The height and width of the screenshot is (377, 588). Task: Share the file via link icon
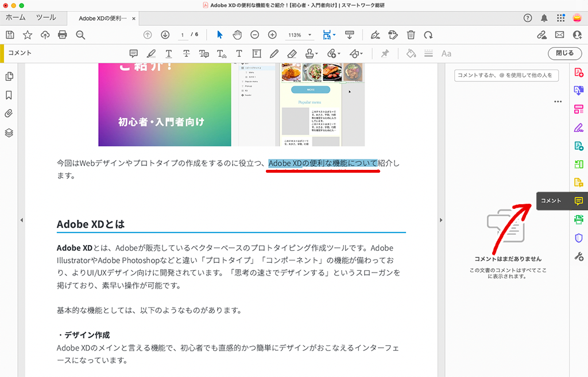tap(541, 35)
